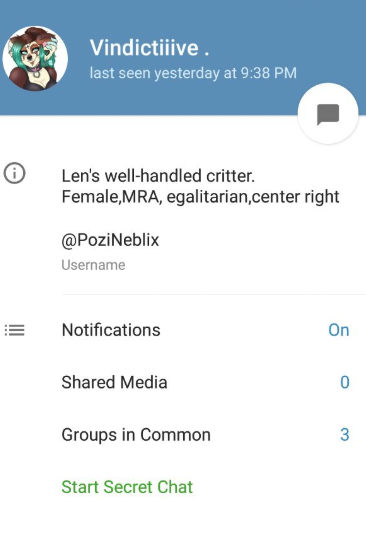
Task: Click the Groups in Common count 3
Action: [345, 435]
